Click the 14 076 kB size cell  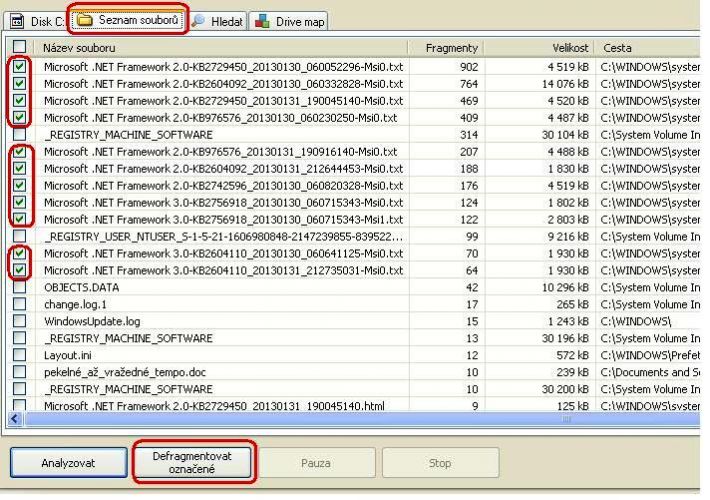(x=565, y=84)
